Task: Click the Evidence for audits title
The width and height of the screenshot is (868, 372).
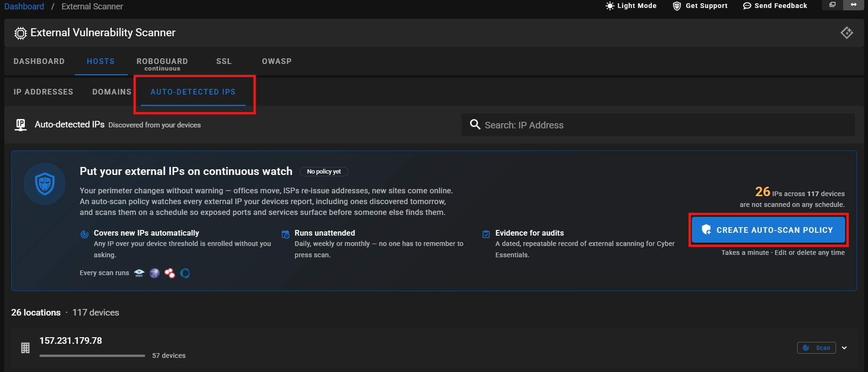Action: coord(529,233)
